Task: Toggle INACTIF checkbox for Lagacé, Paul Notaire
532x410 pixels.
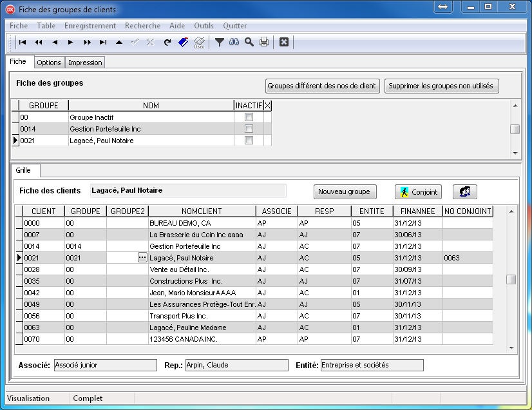Action: (249, 140)
